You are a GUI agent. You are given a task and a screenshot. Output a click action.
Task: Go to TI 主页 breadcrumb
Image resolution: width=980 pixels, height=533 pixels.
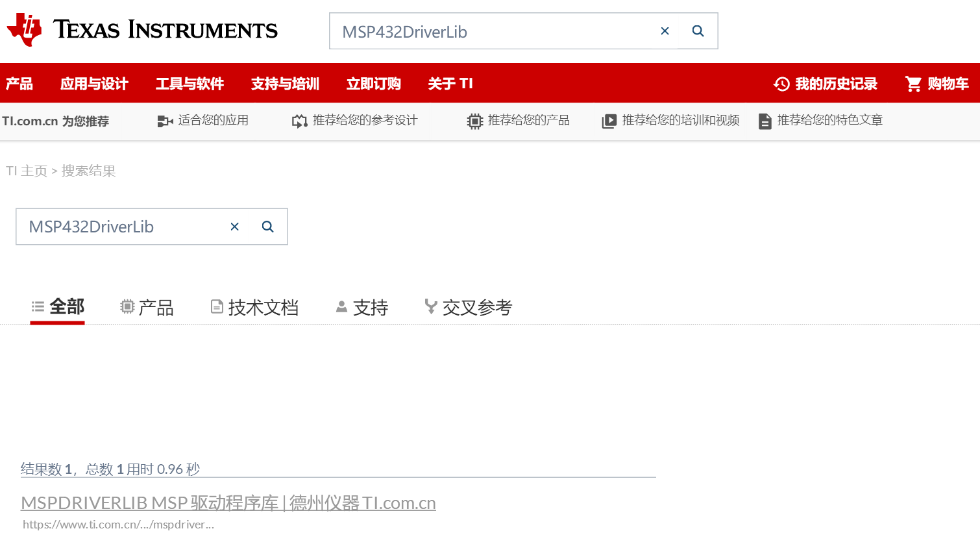click(27, 171)
